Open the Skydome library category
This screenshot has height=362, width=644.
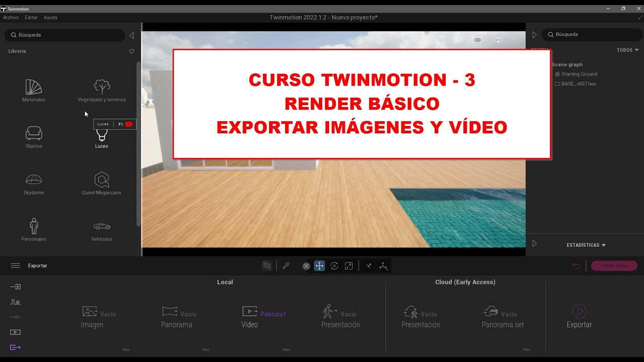coord(34,184)
